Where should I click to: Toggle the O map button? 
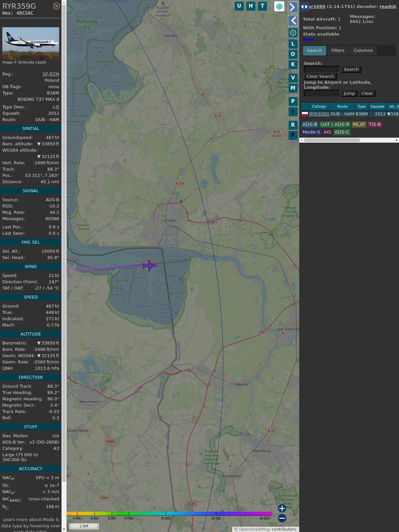click(293, 54)
